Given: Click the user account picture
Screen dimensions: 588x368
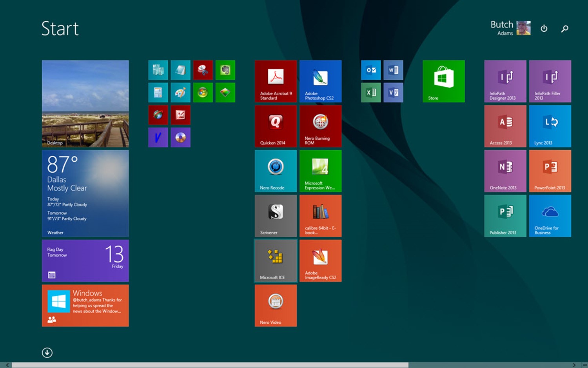Looking at the screenshot, I should pyautogui.click(x=523, y=28).
